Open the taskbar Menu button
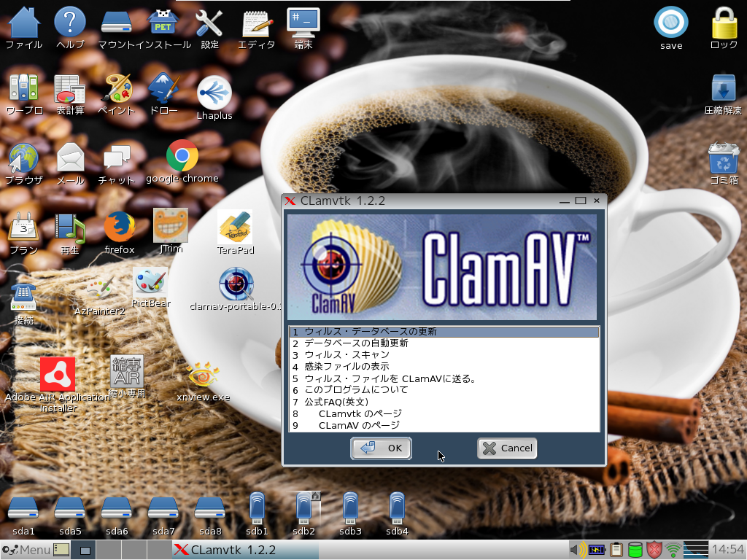This screenshot has height=560, width=747. [x=26, y=550]
